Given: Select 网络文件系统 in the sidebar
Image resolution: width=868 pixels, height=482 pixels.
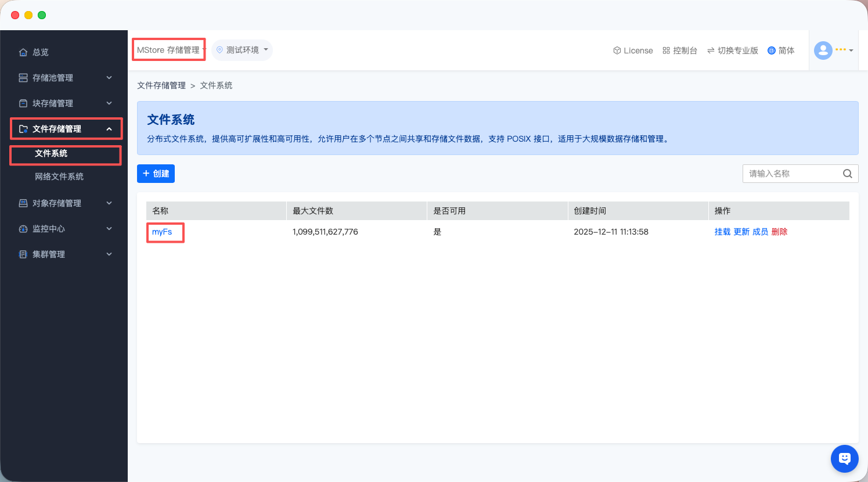Looking at the screenshot, I should [59, 177].
